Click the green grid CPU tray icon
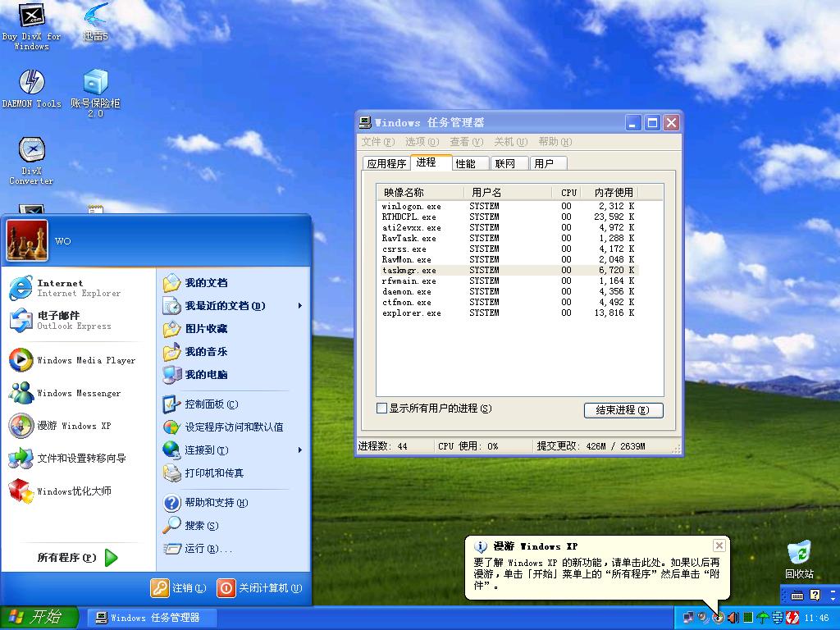The image size is (840, 630). pyautogui.click(x=748, y=618)
